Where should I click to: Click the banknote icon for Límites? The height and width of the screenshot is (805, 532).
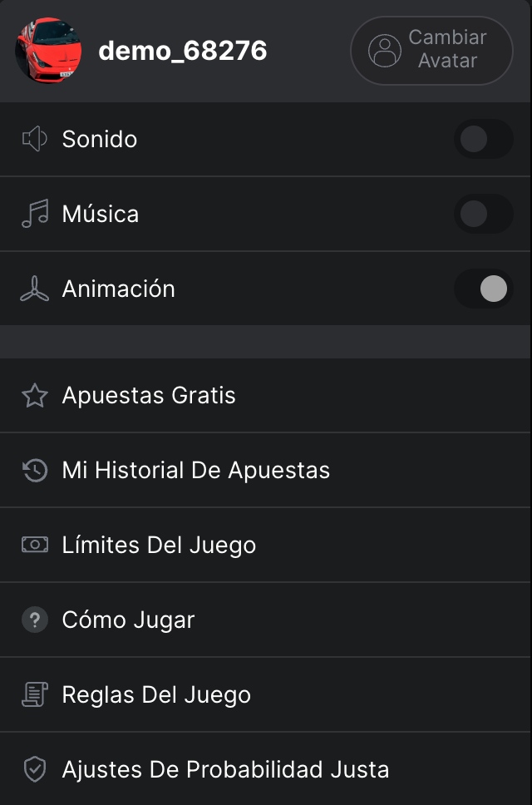click(35, 544)
